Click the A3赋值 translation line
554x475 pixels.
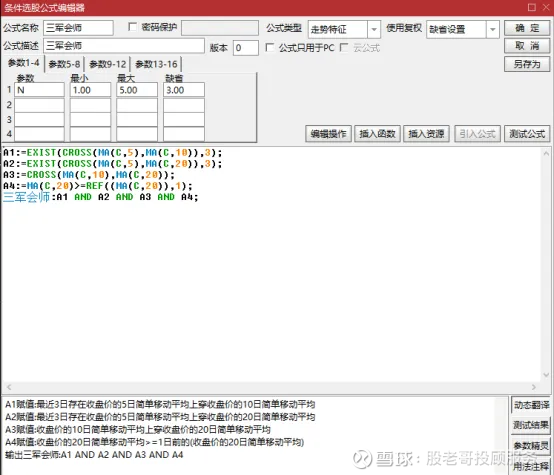click(x=138, y=430)
